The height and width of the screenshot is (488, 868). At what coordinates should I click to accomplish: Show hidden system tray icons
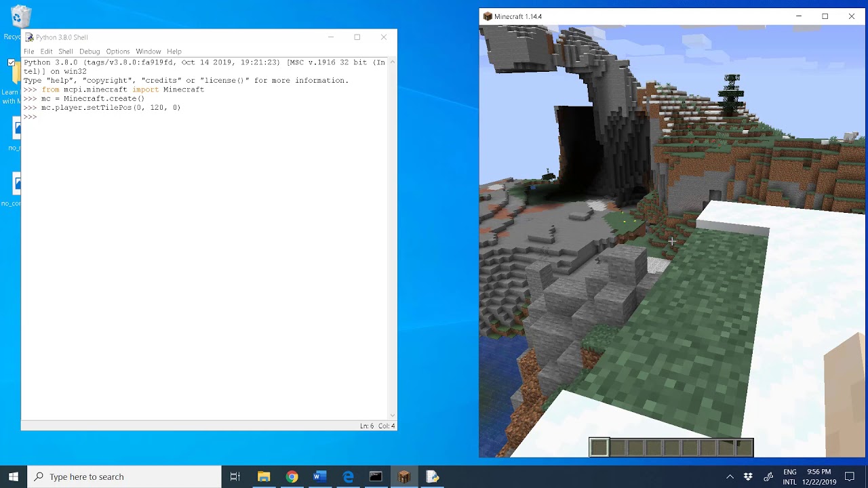point(730,476)
